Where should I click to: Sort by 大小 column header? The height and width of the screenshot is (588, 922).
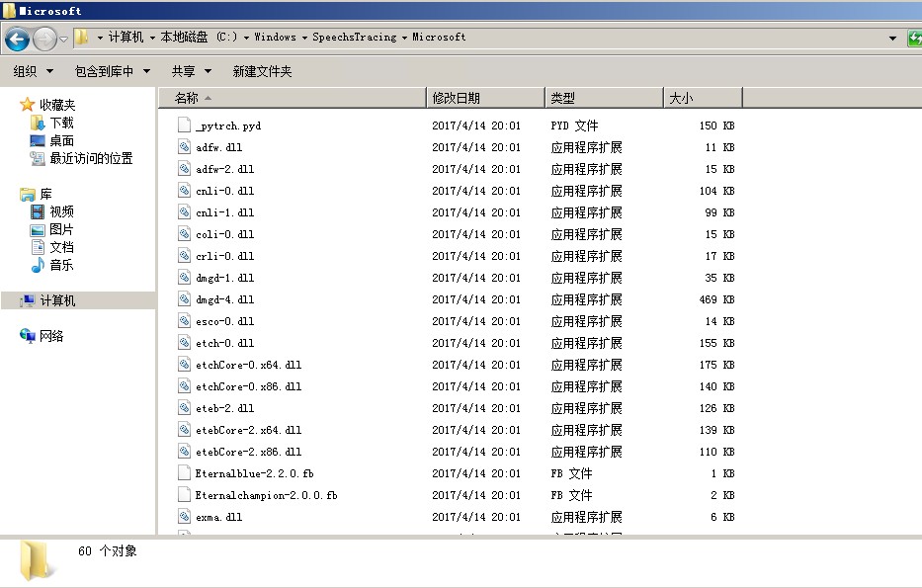tap(704, 98)
